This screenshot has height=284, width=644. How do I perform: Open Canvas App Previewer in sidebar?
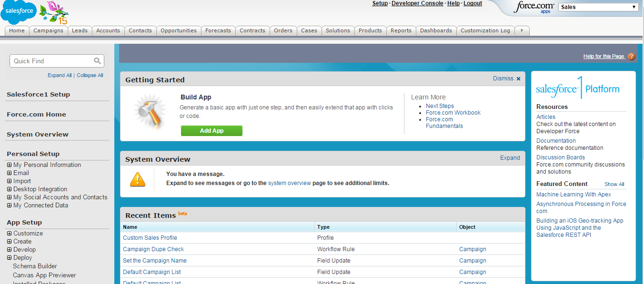[x=44, y=275]
